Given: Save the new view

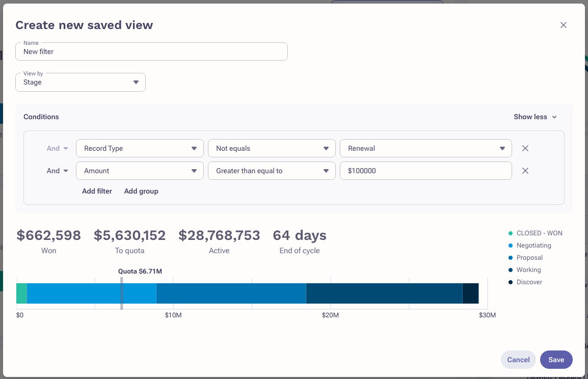Looking at the screenshot, I should tap(556, 360).
